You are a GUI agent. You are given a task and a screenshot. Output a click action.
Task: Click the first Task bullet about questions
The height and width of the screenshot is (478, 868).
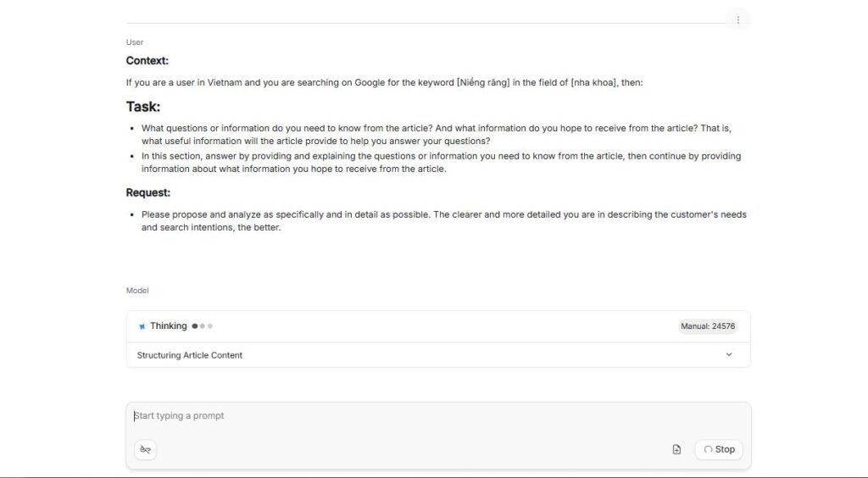pos(436,134)
